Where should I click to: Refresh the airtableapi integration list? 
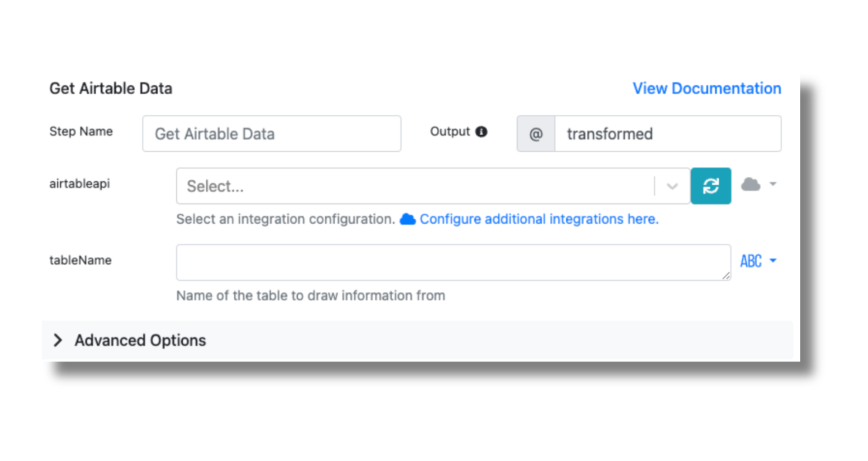click(x=711, y=186)
